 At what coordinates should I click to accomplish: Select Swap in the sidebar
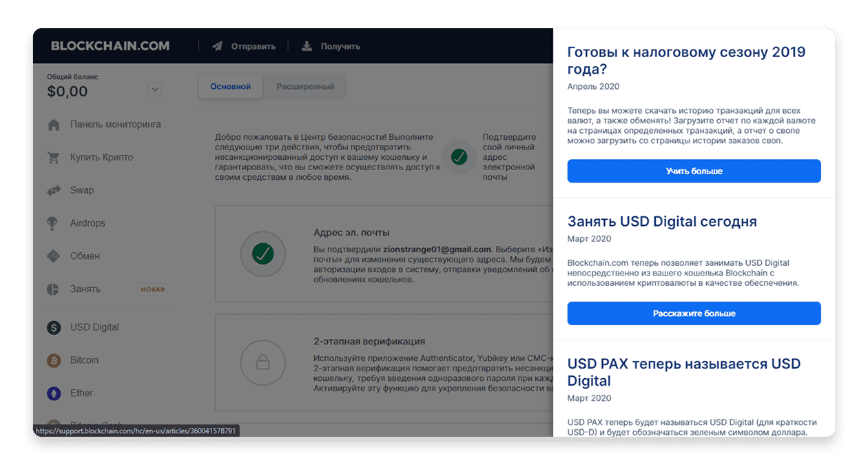pyautogui.click(x=82, y=190)
